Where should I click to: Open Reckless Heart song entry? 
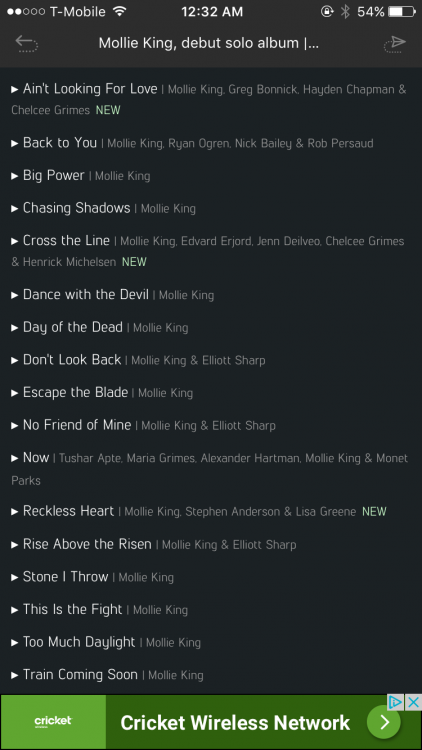pos(68,511)
